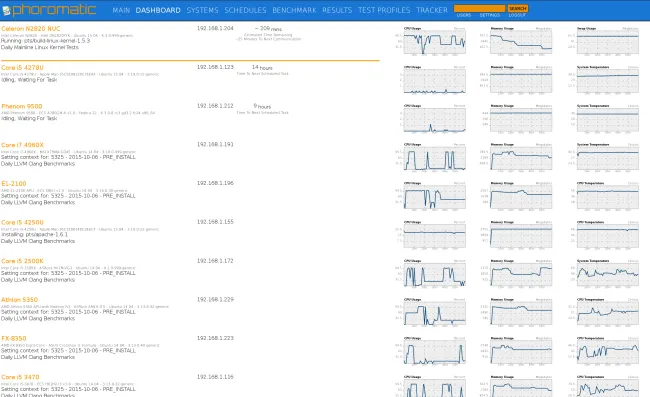Click the E1-2100 CPU Usage graph
This screenshot has height=397, width=650.
tap(430, 196)
